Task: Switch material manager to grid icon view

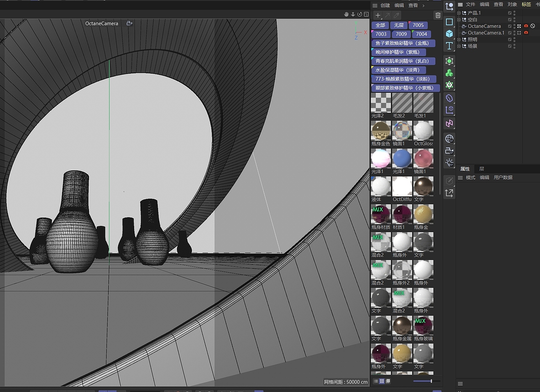Action: (382, 381)
